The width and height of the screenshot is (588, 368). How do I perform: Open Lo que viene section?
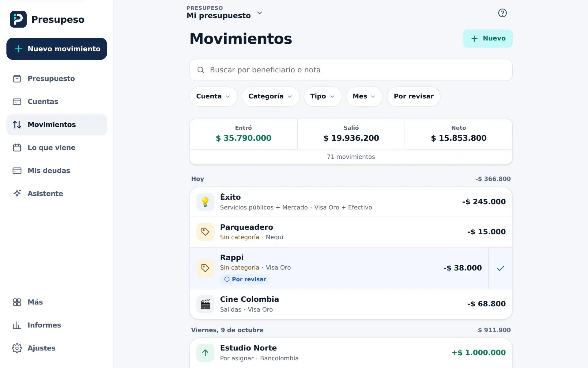click(57, 148)
